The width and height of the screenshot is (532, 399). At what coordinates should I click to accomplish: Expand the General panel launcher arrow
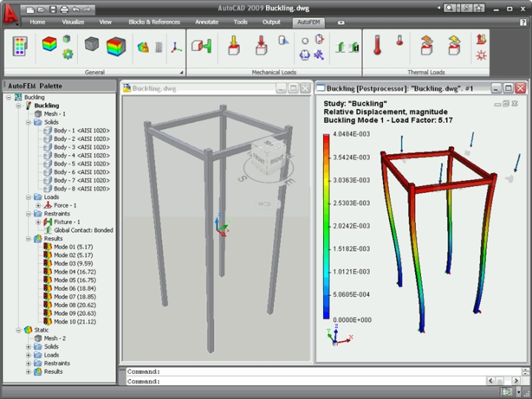pyautogui.click(x=182, y=72)
